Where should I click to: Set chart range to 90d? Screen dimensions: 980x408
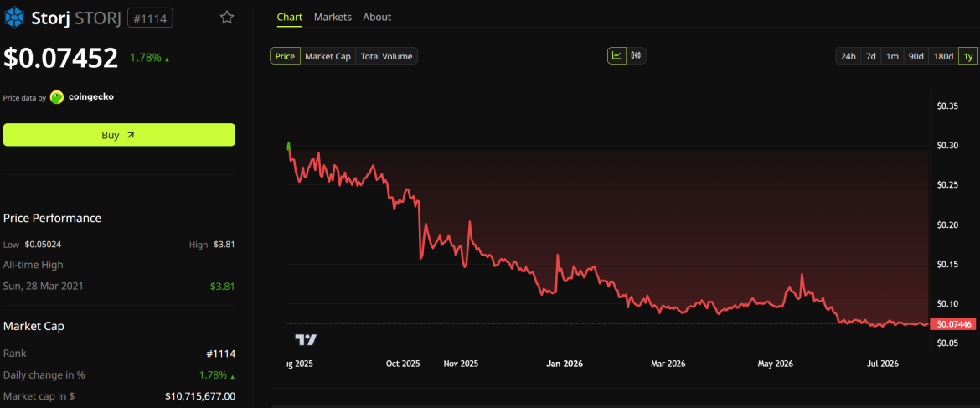pos(916,56)
